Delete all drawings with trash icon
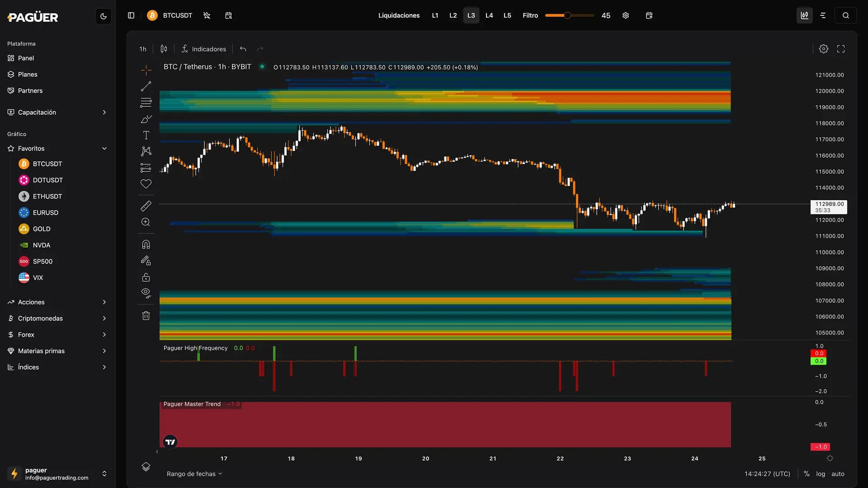 [x=146, y=315]
